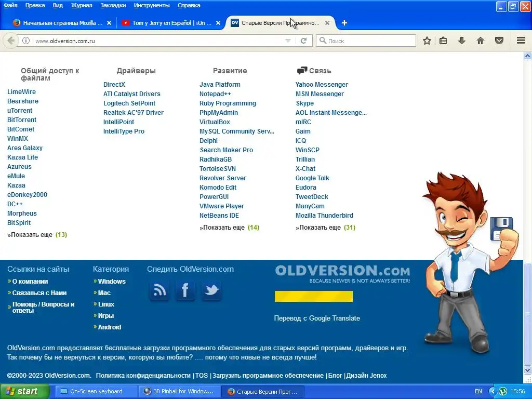Screen dimensions: 532x399
Task: Save page to Pocket
Action: 499,41
